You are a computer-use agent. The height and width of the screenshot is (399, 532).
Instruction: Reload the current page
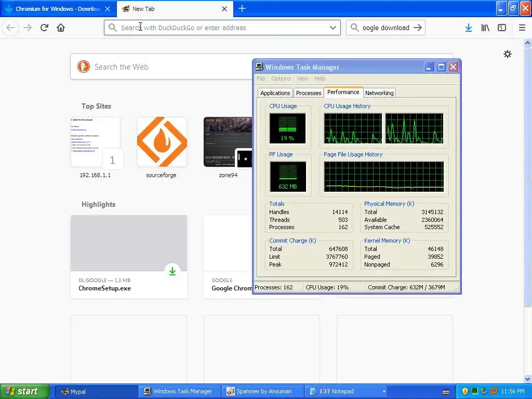click(x=44, y=28)
